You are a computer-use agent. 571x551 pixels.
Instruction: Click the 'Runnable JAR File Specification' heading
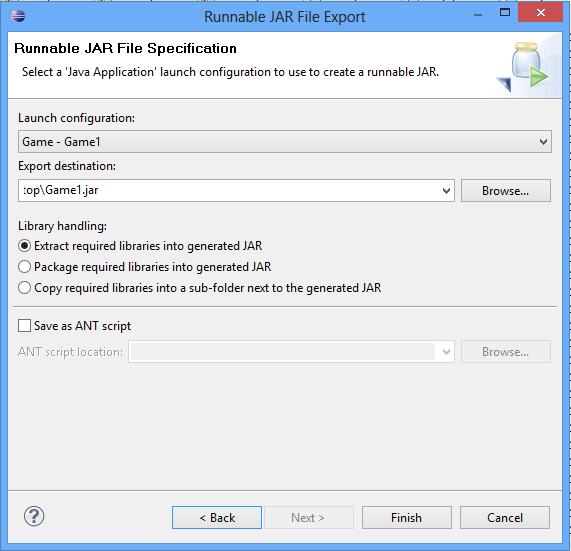tap(125, 48)
